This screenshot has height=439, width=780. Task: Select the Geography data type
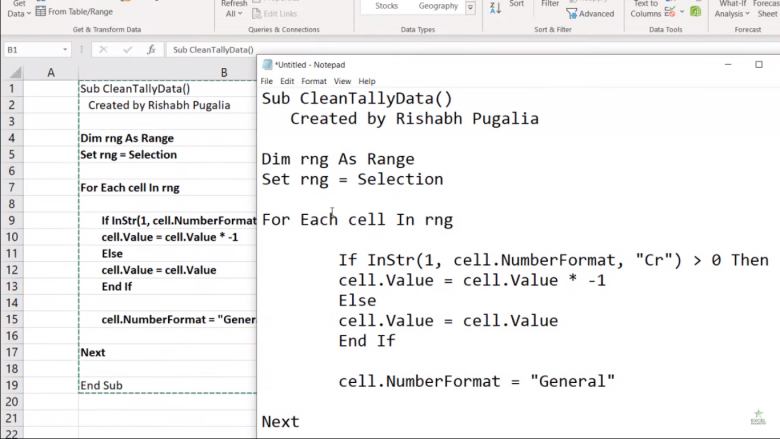(438, 6)
